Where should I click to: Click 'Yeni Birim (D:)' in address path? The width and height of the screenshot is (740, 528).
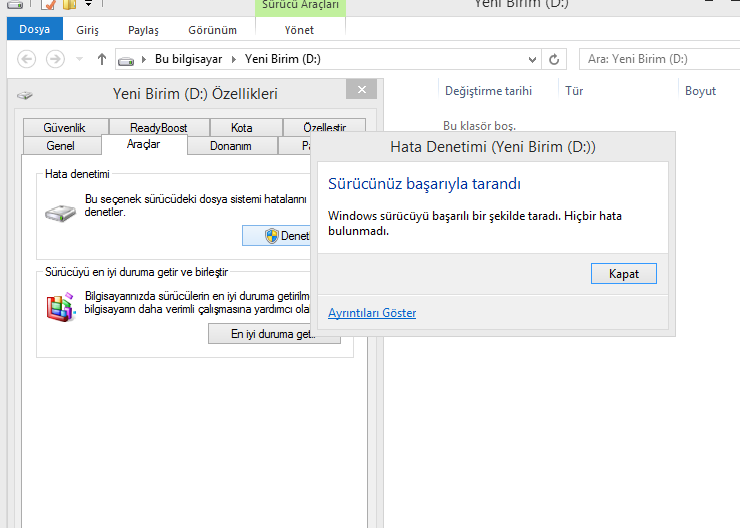click(282, 59)
